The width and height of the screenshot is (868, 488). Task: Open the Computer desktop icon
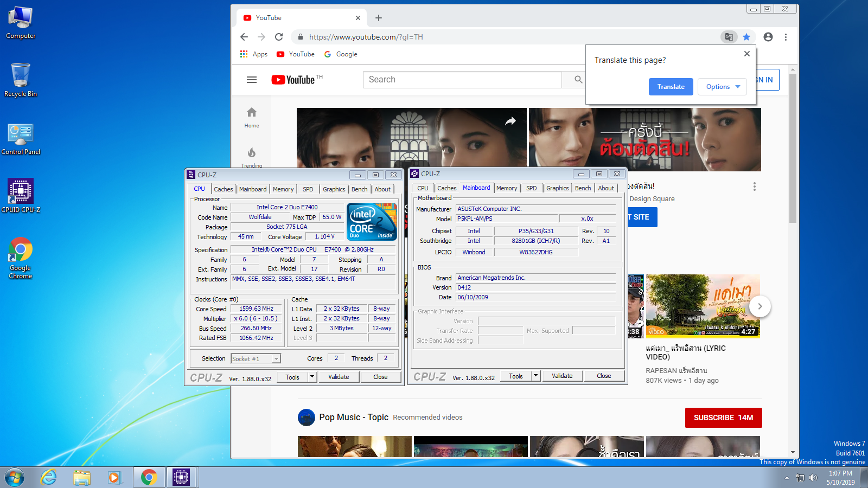pos(21,23)
